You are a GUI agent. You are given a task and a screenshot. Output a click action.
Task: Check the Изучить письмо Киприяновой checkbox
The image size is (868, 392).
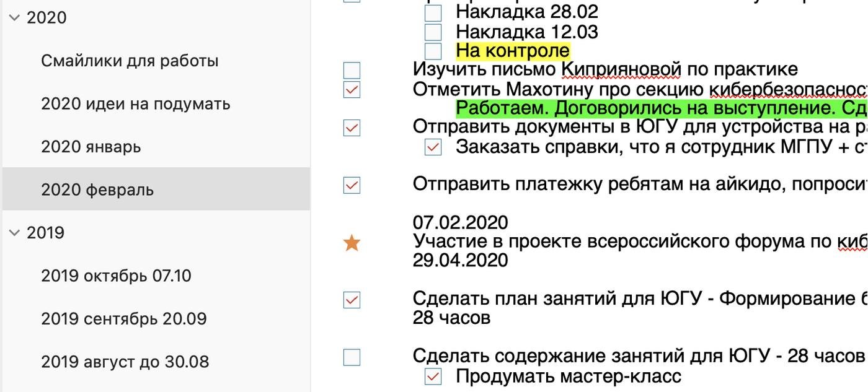click(352, 70)
